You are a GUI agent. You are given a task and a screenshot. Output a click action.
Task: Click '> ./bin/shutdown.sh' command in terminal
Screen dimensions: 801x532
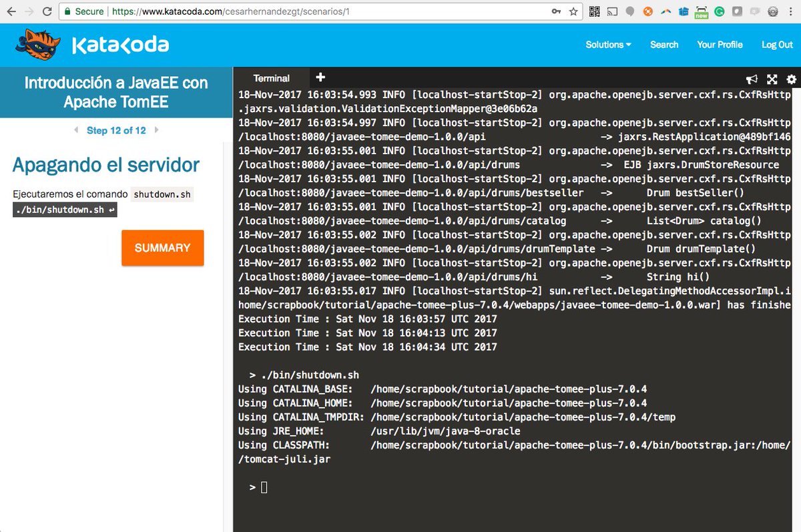click(x=304, y=375)
